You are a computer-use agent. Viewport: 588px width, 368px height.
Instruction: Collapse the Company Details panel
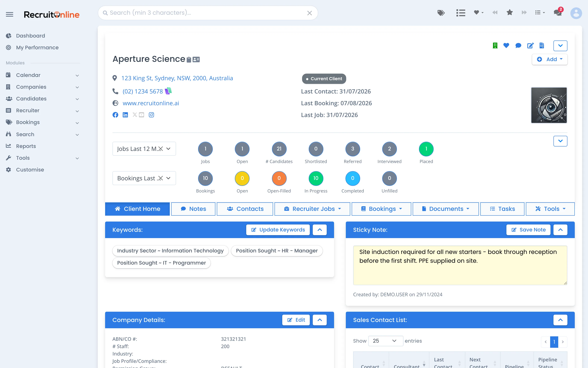320,320
